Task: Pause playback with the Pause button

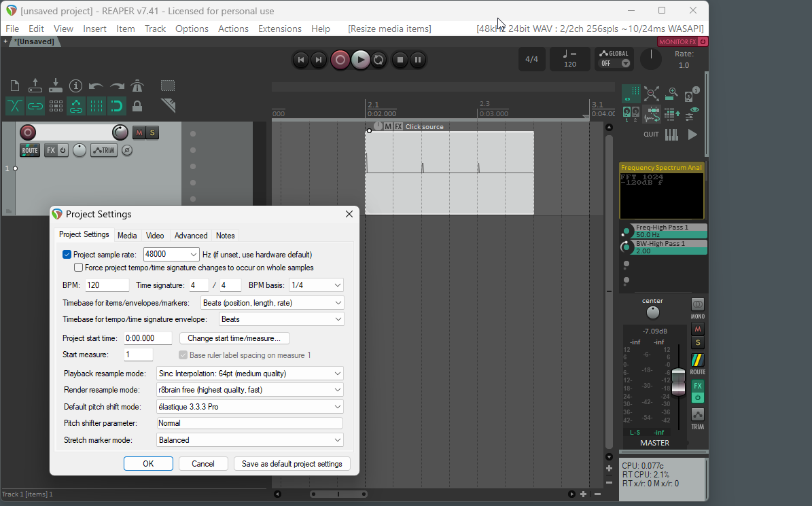Action: [418, 60]
